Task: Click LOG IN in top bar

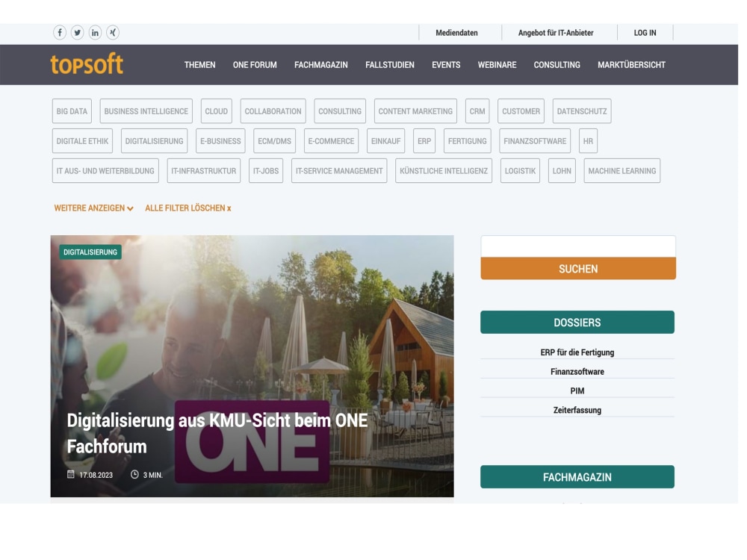Action: coord(645,33)
